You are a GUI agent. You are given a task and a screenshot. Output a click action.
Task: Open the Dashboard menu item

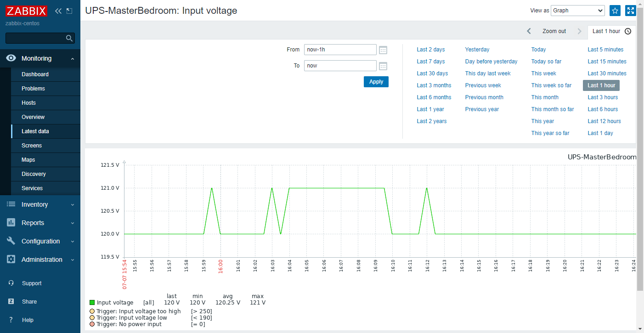(x=36, y=74)
